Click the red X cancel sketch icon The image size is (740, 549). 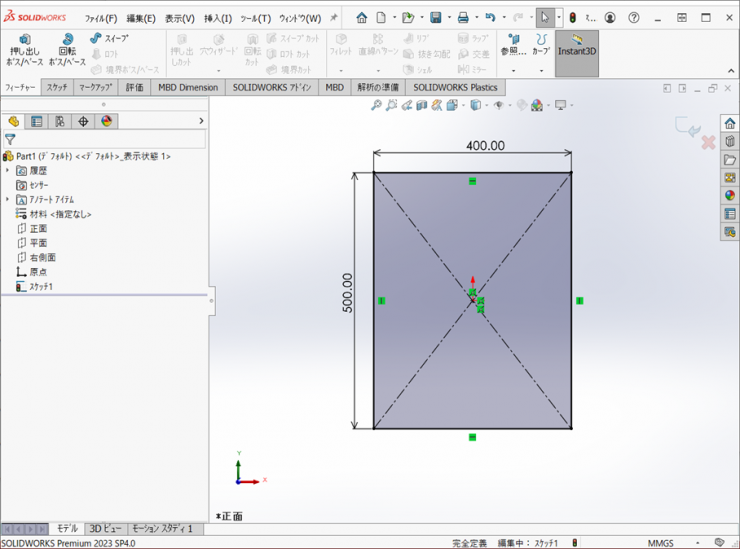(708, 142)
